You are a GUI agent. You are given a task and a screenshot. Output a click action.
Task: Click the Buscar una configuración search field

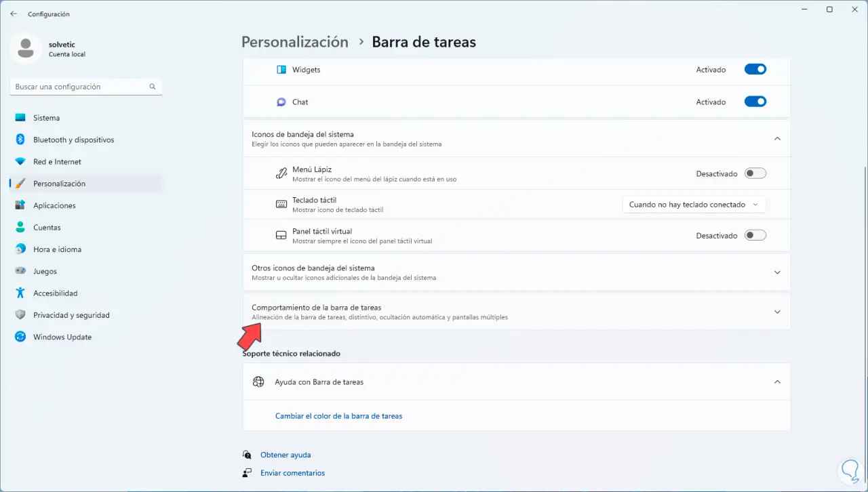click(x=85, y=86)
